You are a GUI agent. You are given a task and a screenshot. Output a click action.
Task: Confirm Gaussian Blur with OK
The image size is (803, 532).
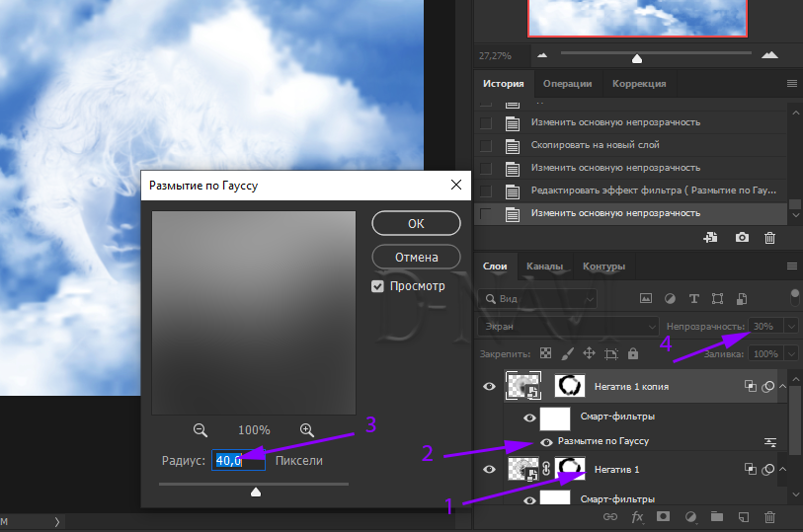tap(416, 223)
